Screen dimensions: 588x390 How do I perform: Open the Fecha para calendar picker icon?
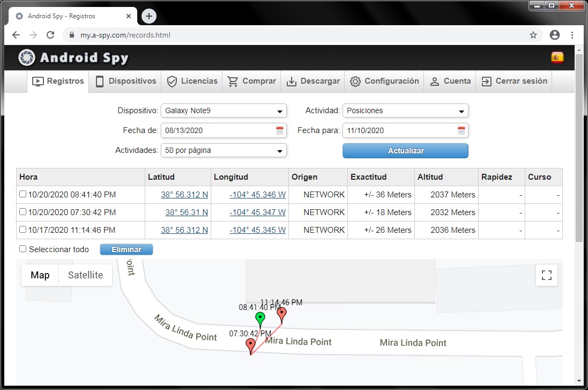(462, 130)
